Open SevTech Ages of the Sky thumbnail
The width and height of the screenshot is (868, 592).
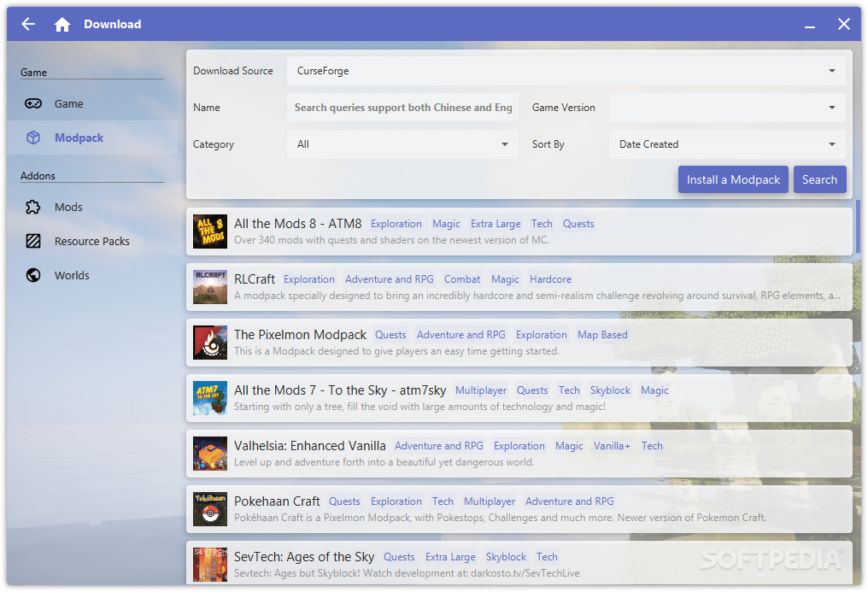pos(210,564)
